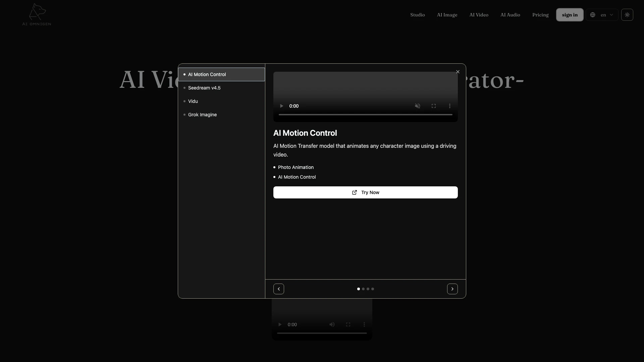Click the sign in button
Screen dimensions: 644x362
click(570, 15)
